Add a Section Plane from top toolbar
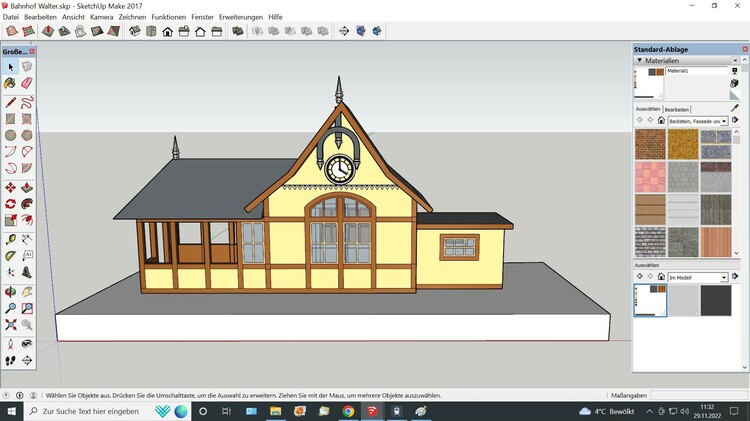Viewport: 750px width, 421px height. click(x=344, y=31)
